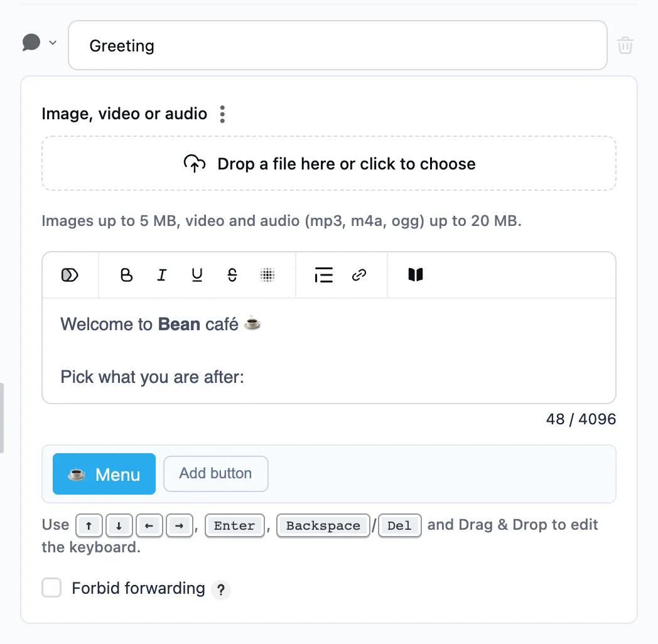The height and width of the screenshot is (644, 658).
Task: Apply strikethrough formatting
Action: coord(232,275)
